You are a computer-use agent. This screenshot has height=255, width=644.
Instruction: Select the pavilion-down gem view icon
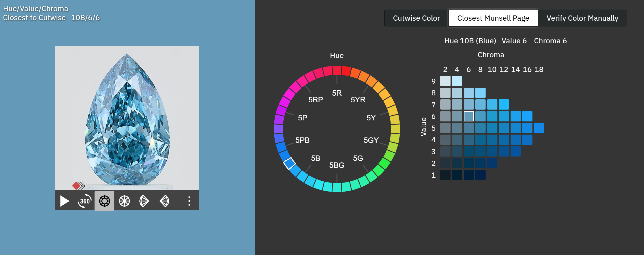[x=124, y=201]
